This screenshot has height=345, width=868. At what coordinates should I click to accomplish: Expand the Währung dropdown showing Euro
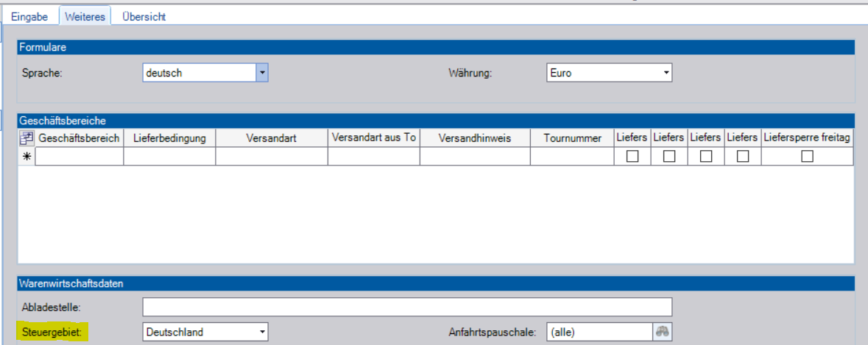click(666, 73)
